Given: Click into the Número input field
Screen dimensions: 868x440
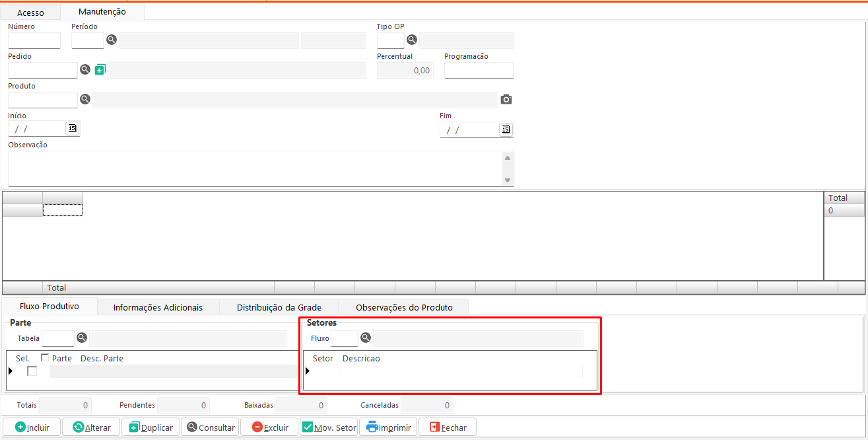Looking at the screenshot, I should click(34, 40).
